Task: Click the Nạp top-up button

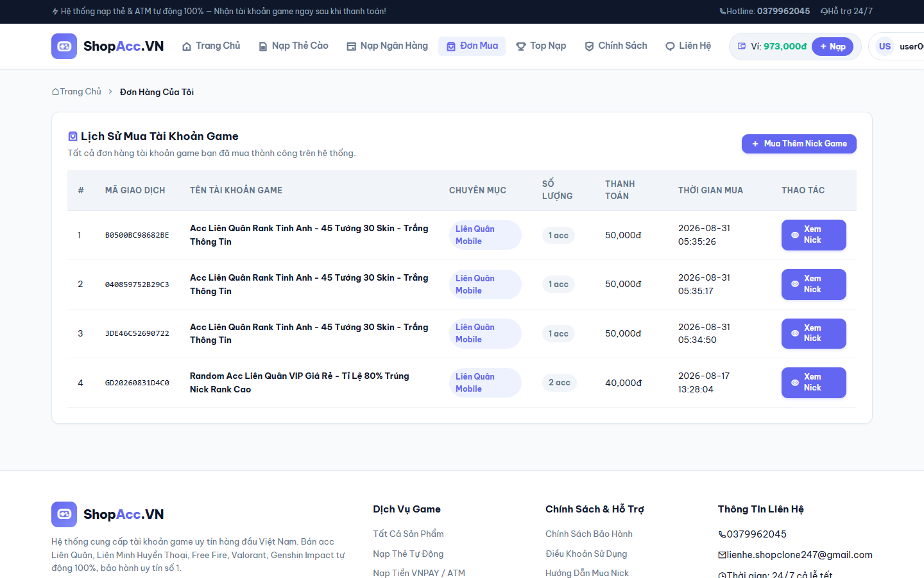Action: (832, 46)
